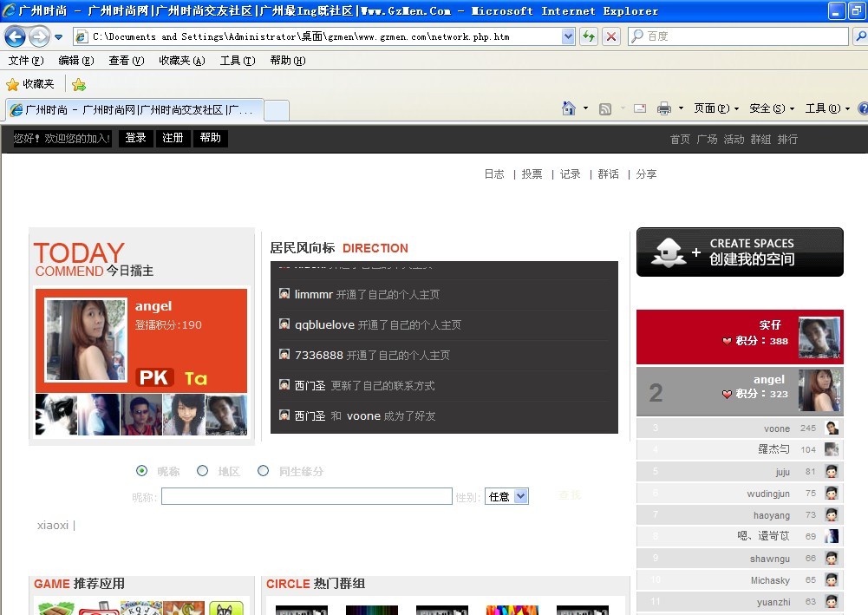Screen dimensions: 868x615
Task: Open the 记录 sub-navigation link
Action: point(571,173)
